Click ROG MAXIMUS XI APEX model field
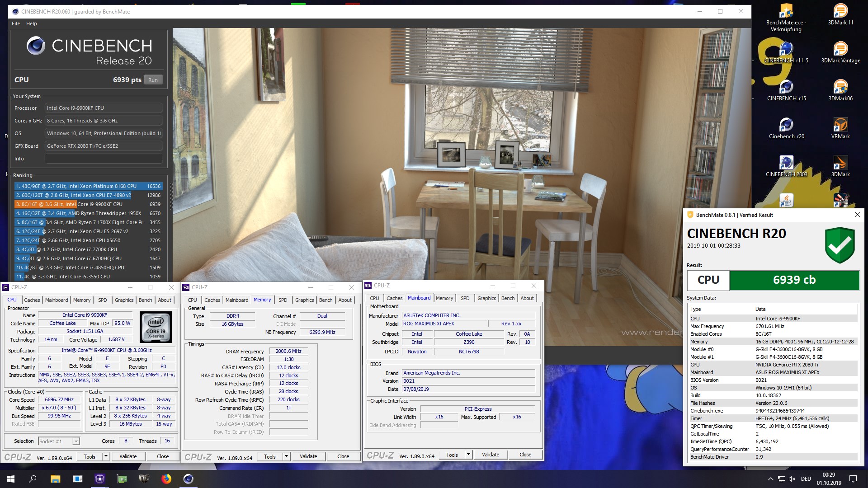 444,324
